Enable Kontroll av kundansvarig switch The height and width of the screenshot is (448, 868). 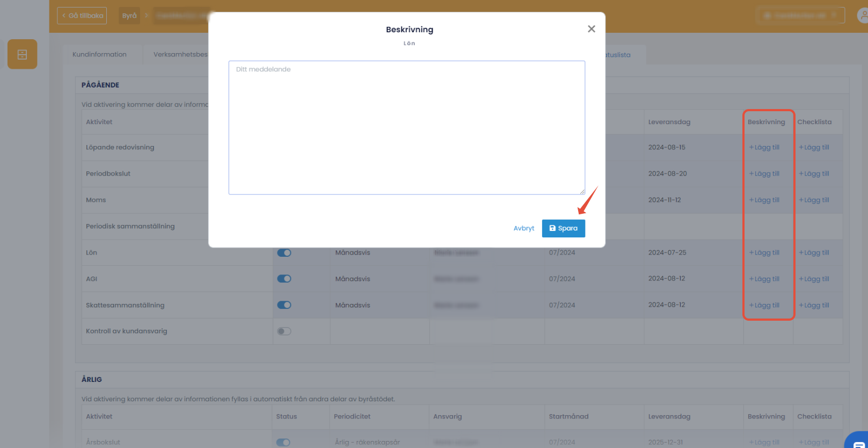tap(284, 331)
